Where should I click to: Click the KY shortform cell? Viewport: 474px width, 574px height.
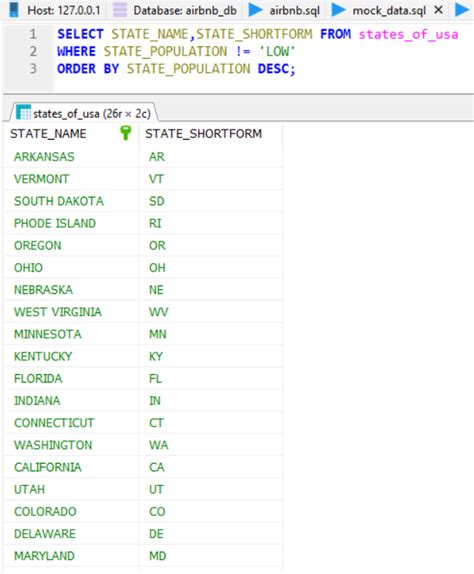[x=211, y=356]
